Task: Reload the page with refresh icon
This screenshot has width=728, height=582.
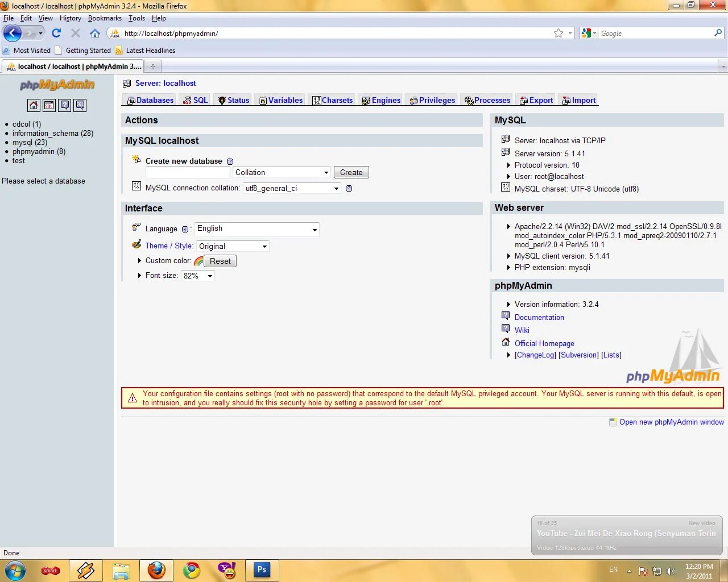Action: pos(56,33)
